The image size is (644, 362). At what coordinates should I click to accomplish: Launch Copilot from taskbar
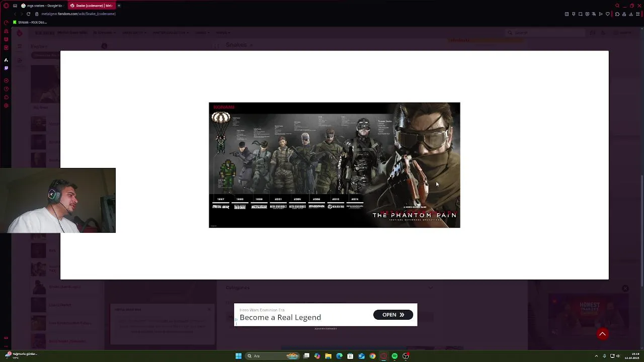click(x=317, y=356)
